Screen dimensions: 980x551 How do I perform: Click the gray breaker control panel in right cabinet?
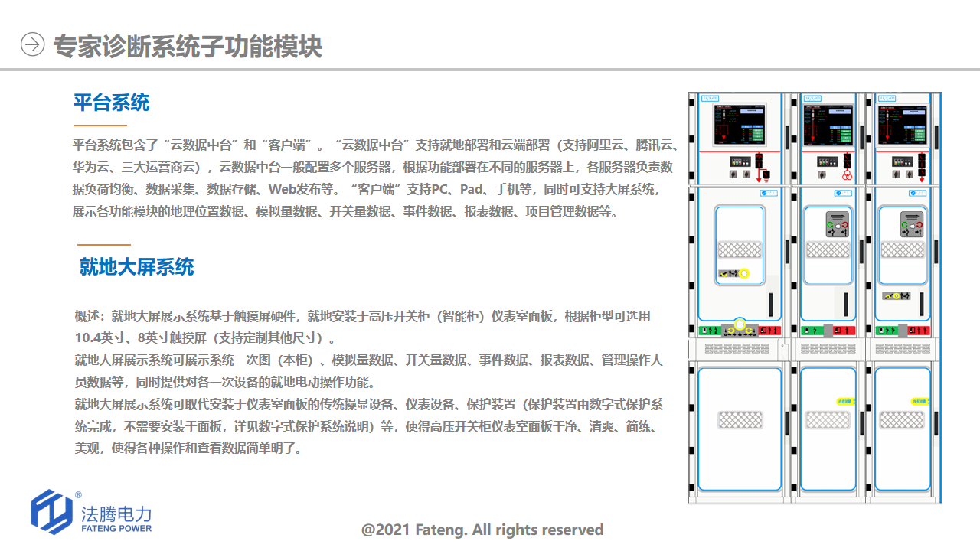912,224
